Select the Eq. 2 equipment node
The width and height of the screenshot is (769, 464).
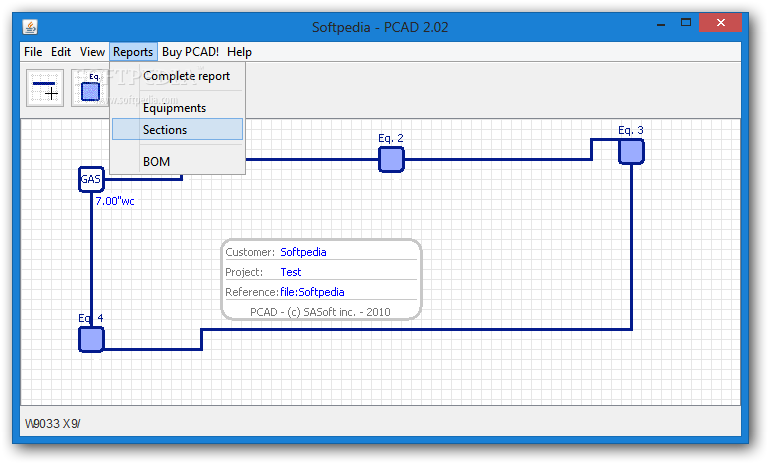coord(391,159)
